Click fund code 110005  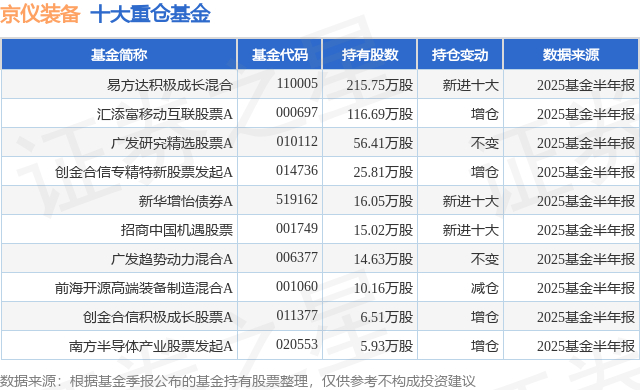coord(297,83)
